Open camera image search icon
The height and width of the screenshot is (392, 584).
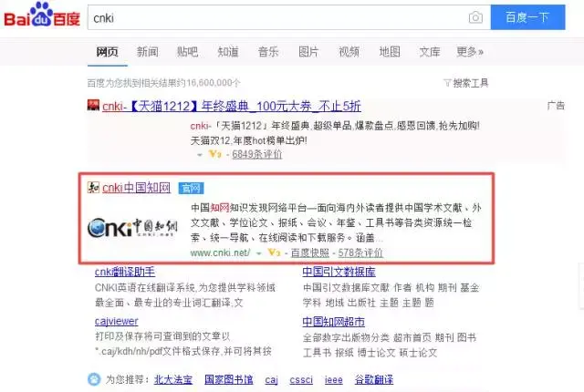pyautogui.click(x=475, y=17)
